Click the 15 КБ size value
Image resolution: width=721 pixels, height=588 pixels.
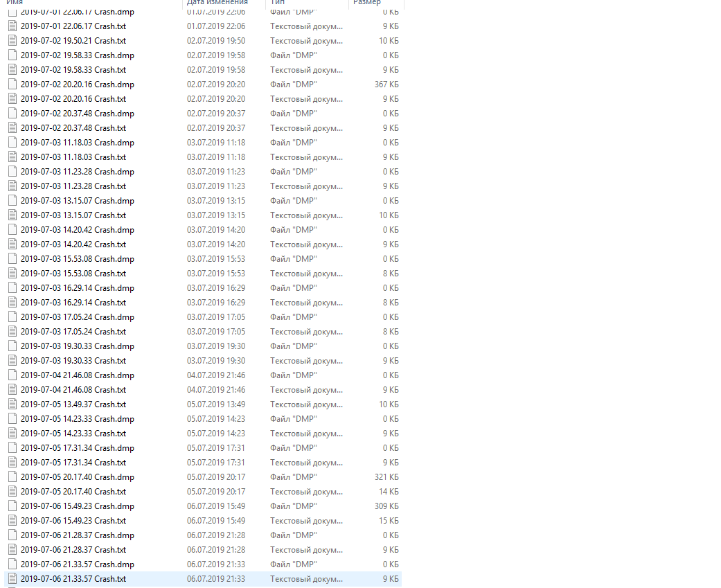[x=389, y=521]
